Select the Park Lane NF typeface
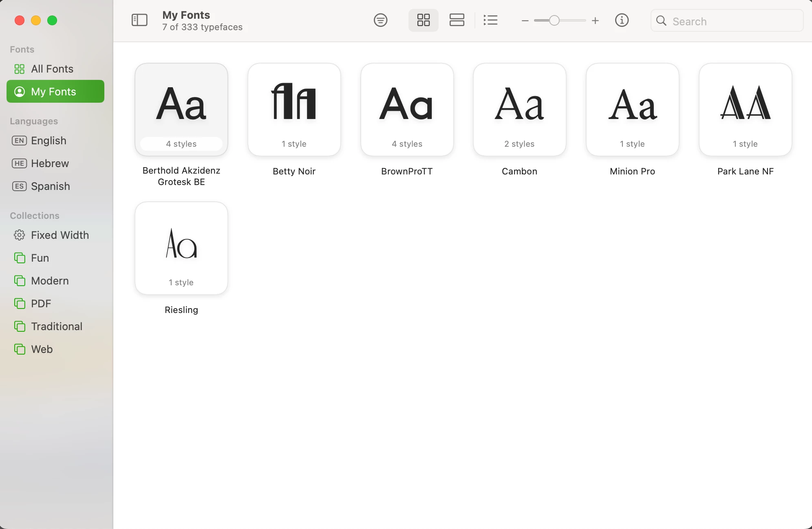 click(x=745, y=110)
